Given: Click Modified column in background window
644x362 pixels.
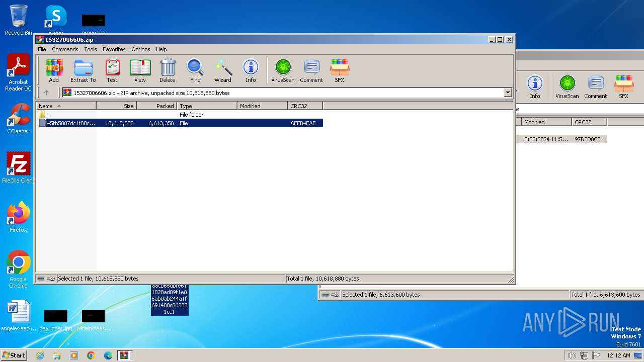Looking at the screenshot, I should [546, 122].
